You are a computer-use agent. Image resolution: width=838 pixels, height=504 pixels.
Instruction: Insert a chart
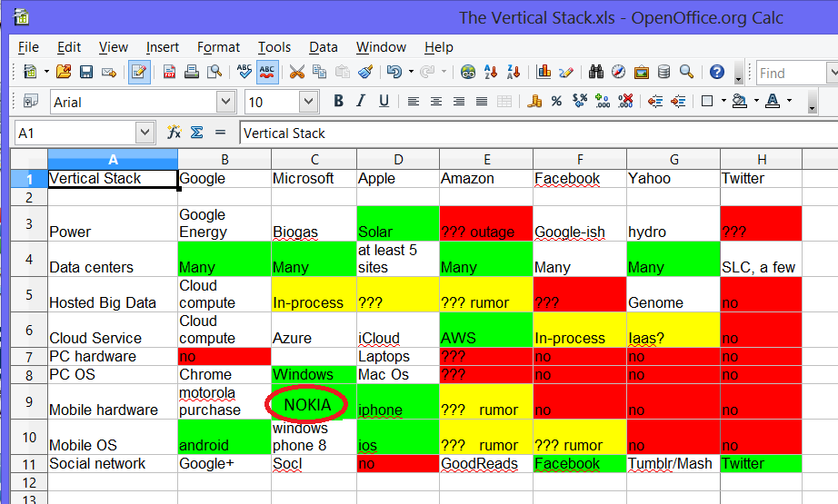(544, 72)
